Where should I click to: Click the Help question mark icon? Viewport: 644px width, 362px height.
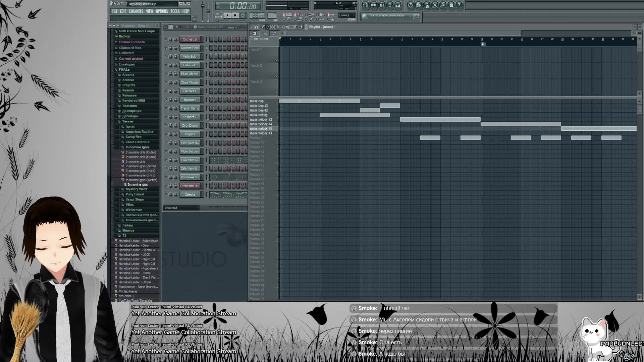coord(459,5)
